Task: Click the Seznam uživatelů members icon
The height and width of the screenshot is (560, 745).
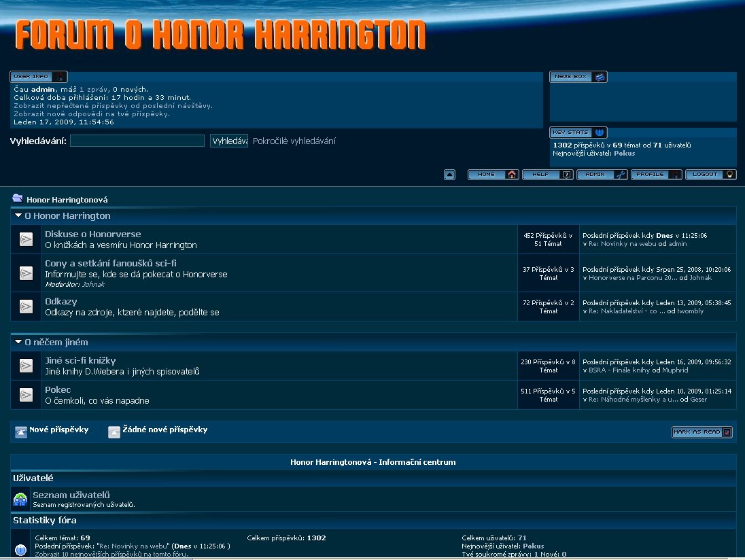Action: (20, 500)
